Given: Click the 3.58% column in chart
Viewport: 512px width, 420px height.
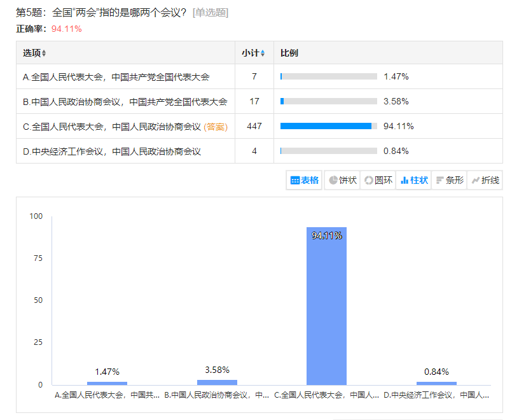Looking at the screenshot, I should [x=217, y=382].
